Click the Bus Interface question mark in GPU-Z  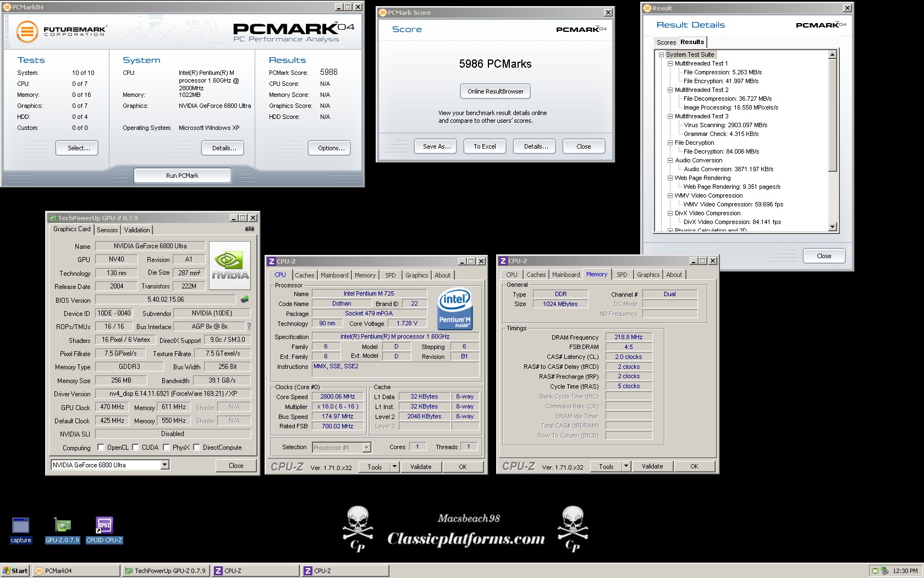[249, 326]
